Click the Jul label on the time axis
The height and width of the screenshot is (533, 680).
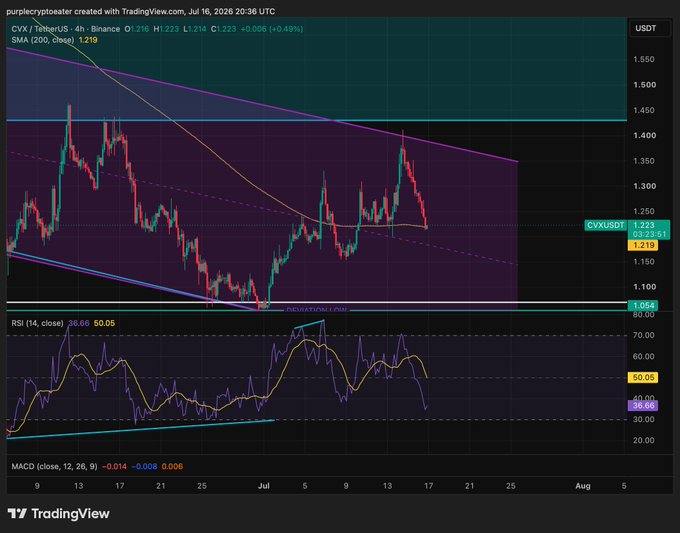click(x=263, y=486)
